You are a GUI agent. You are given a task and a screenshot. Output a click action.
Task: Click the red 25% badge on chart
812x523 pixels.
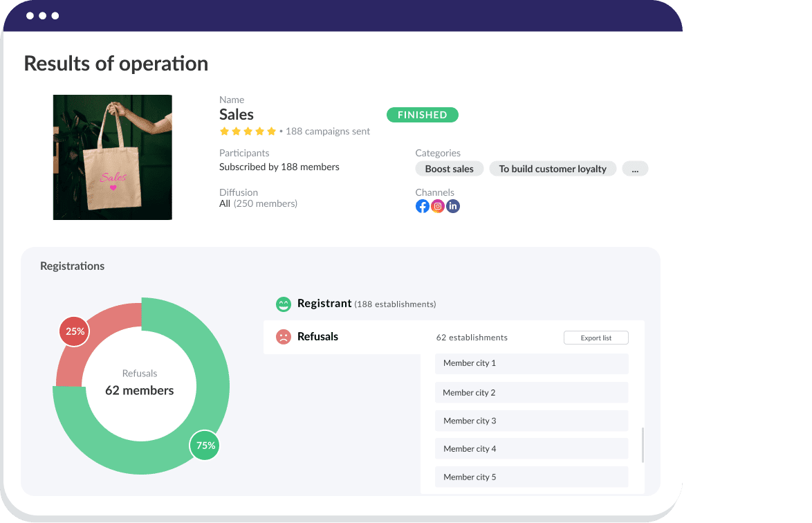tap(75, 331)
